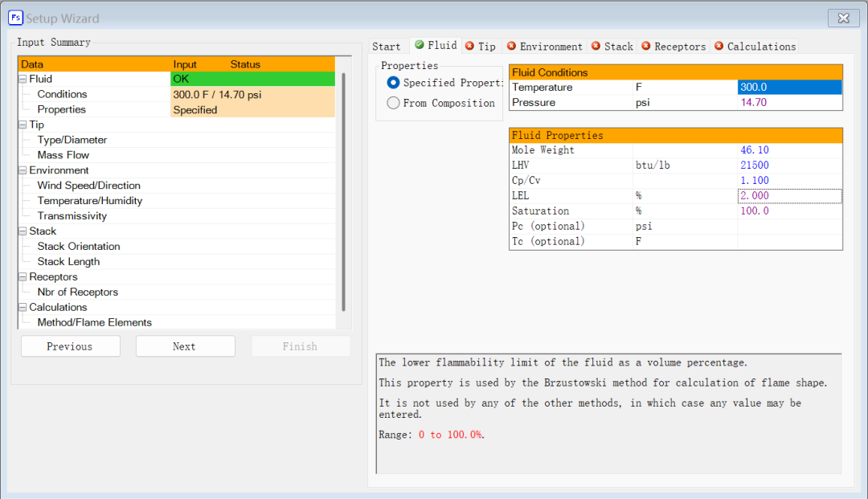The width and height of the screenshot is (868, 499).
Task: Click the 'Specified' properties input cell
Action: coord(252,109)
